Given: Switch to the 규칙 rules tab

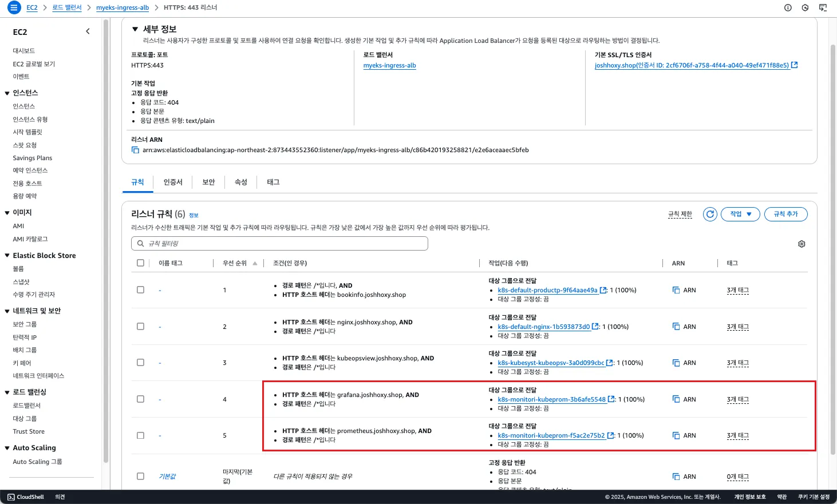Looking at the screenshot, I should (x=137, y=182).
